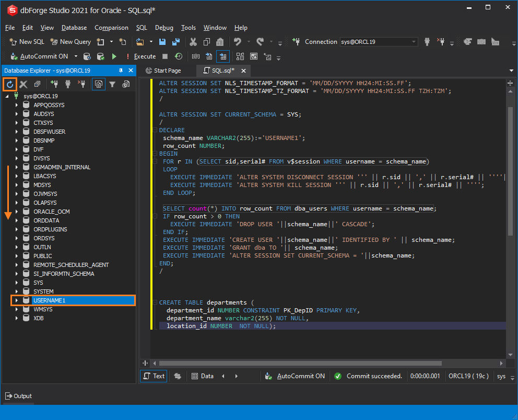
Task: Click the Refresh icon in Database Explorer
Action: (10, 84)
